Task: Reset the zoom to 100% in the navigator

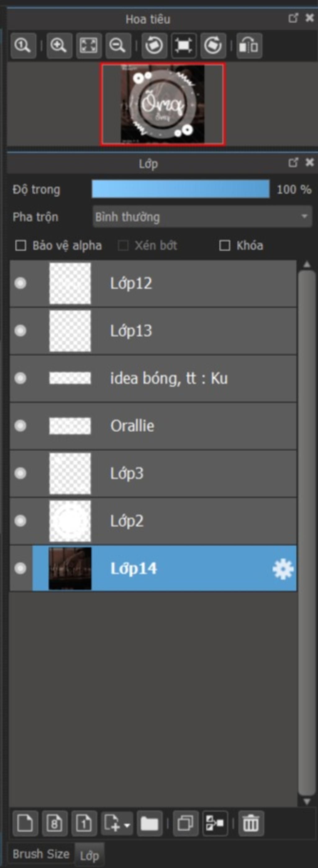Action: [23, 45]
